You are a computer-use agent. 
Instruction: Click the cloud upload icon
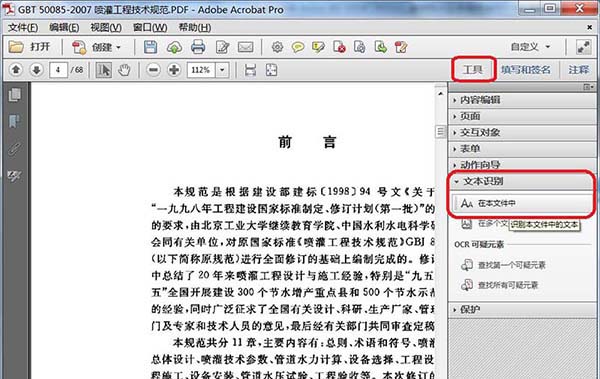click(174, 47)
